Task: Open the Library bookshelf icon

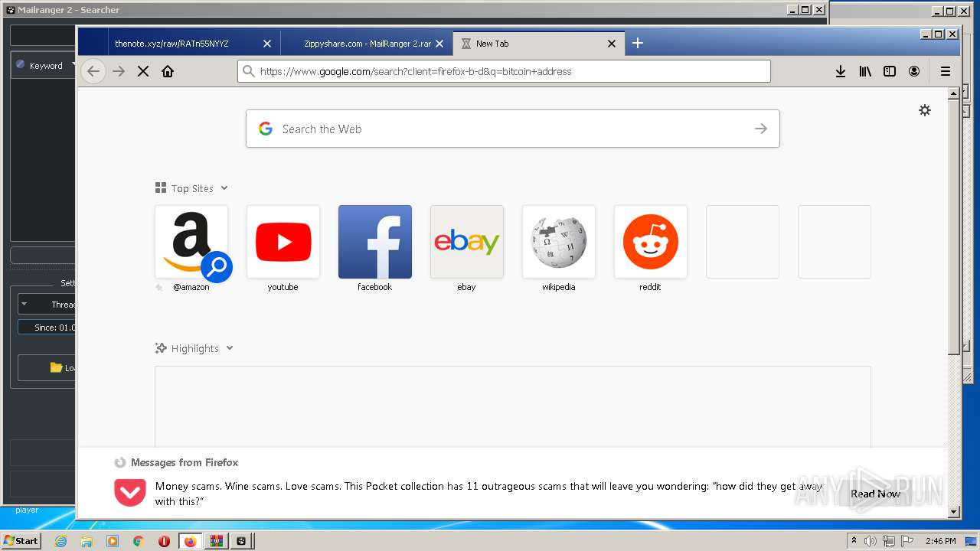Action: 865,71
